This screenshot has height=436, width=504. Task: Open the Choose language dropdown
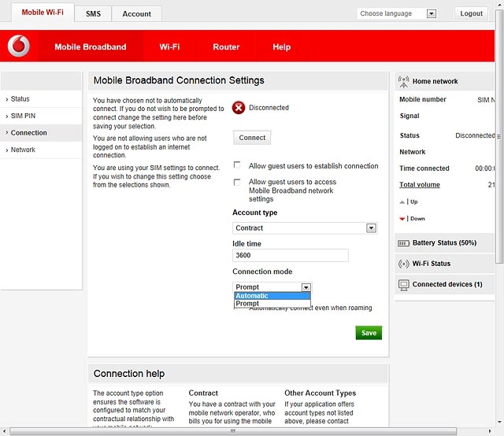click(397, 13)
